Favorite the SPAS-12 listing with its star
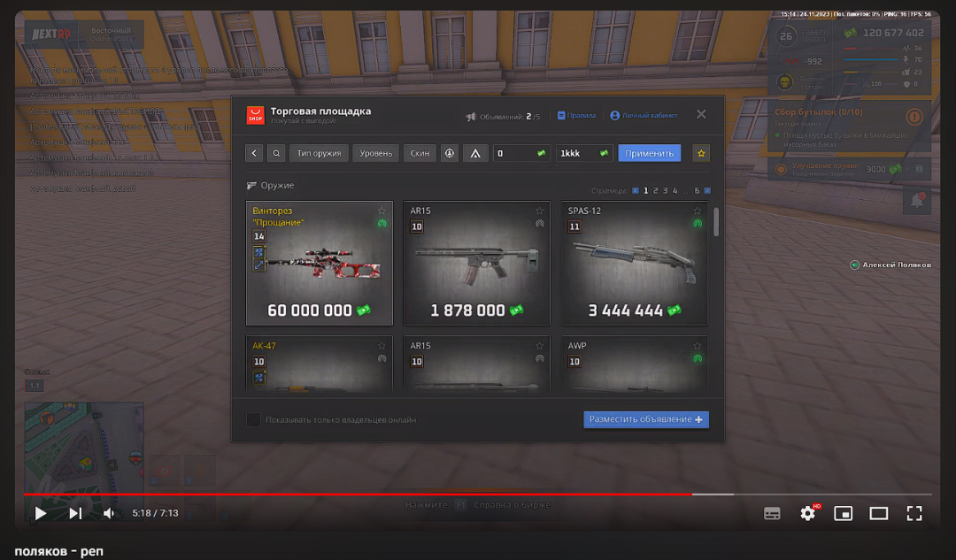Screen dimensions: 956x560 pyautogui.click(x=697, y=211)
